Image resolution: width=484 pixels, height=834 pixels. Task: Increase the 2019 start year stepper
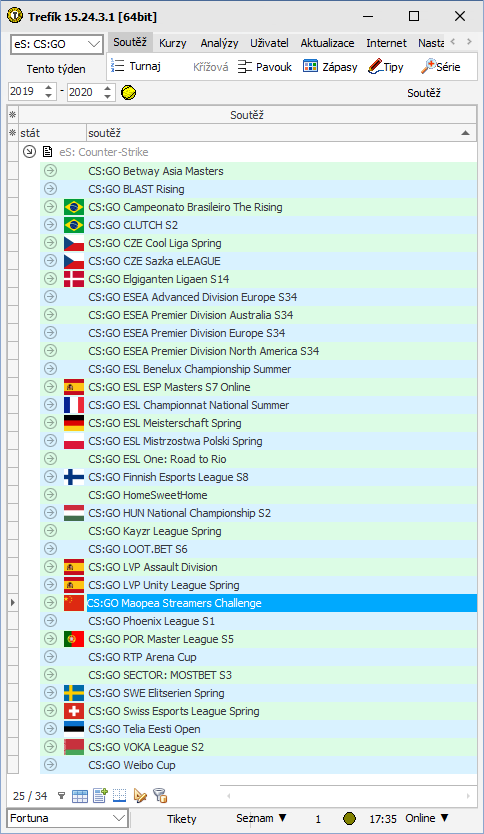[x=48, y=88]
